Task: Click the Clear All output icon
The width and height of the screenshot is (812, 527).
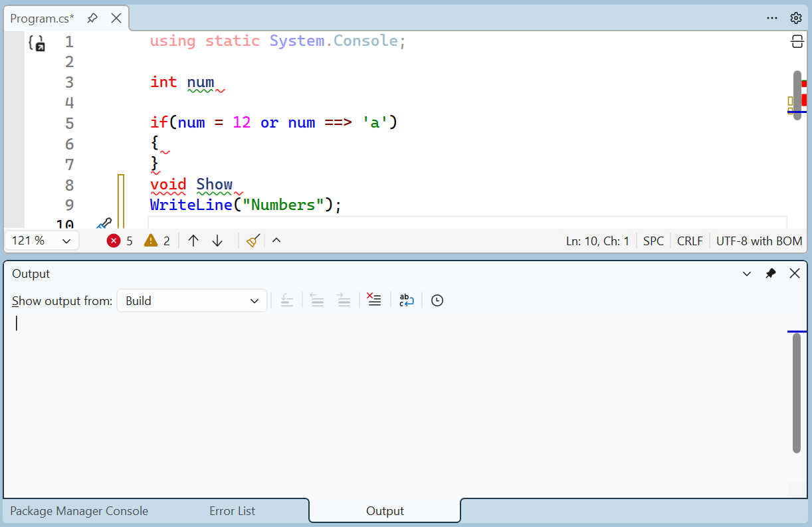Action: click(x=374, y=300)
